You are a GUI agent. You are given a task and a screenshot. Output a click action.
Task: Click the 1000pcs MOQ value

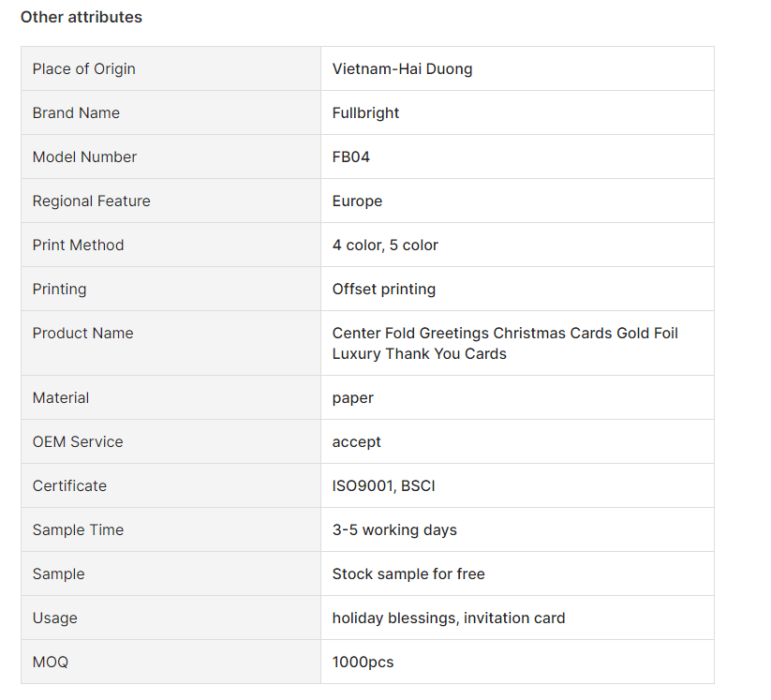[363, 663]
